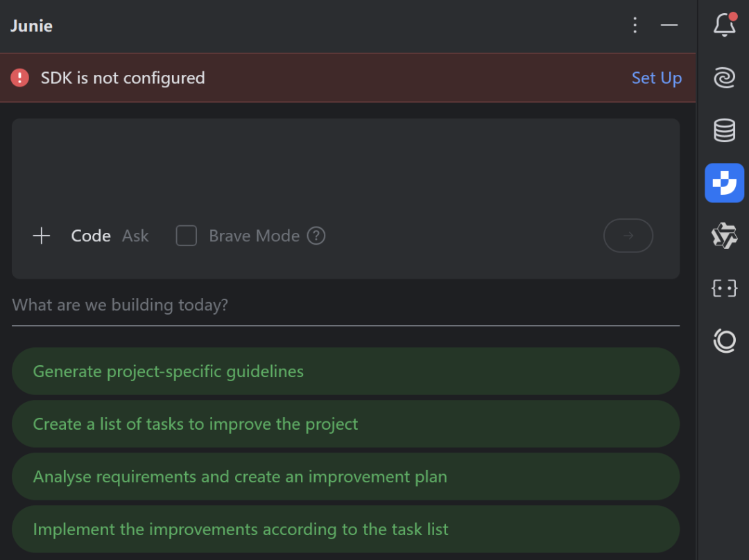Click the plus icon to add context
Viewport: 749px width, 560px height.
42,236
